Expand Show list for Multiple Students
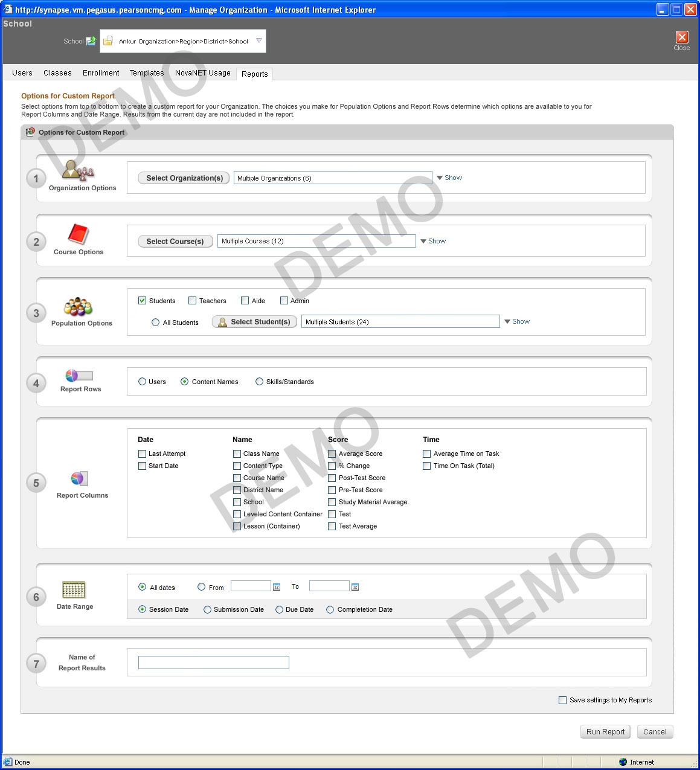 pyautogui.click(x=517, y=321)
